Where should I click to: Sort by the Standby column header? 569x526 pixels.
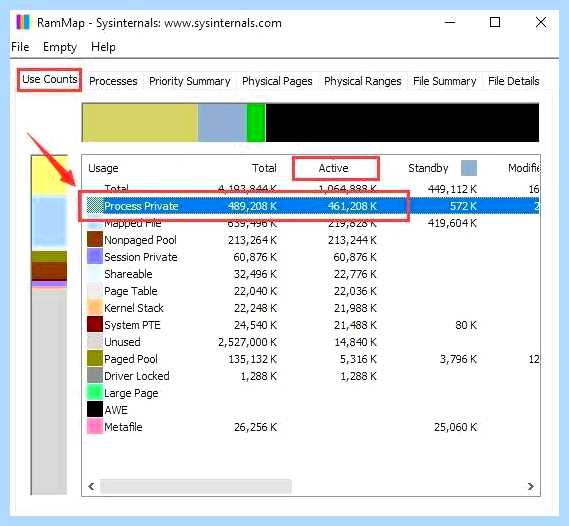pyautogui.click(x=428, y=168)
